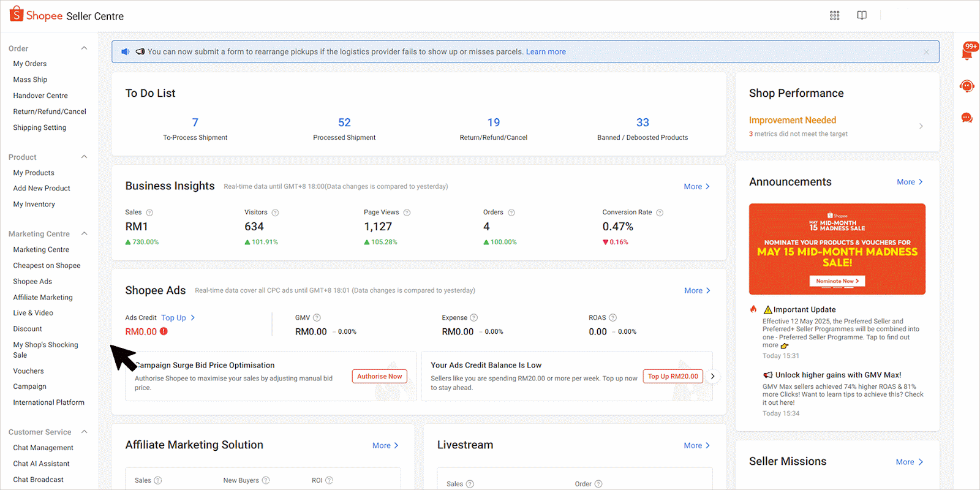The height and width of the screenshot is (490, 980).
Task: Open the customer support headset icon
Action: click(x=967, y=86)
